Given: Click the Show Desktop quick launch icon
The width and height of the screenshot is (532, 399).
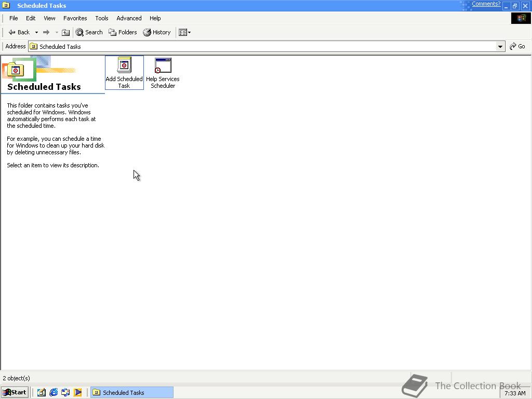Looking at the screenshot, I should [42, 393].
